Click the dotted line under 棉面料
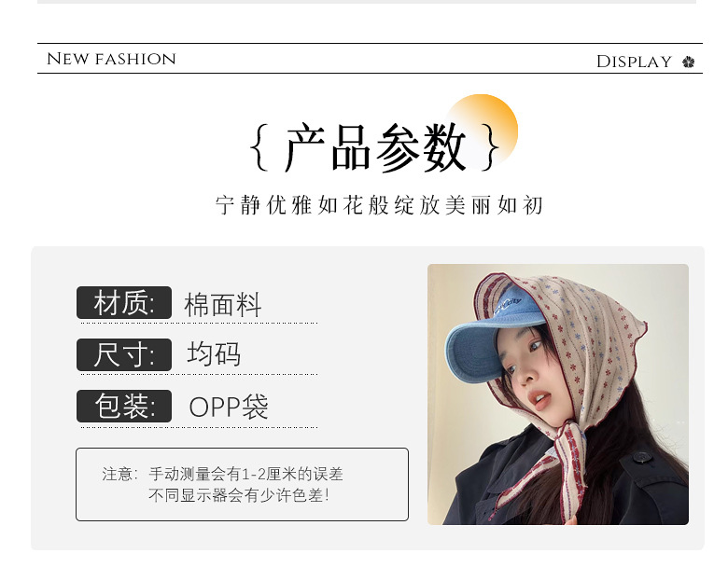The height and width of the screenshot is (567, 728). (199, 323)
